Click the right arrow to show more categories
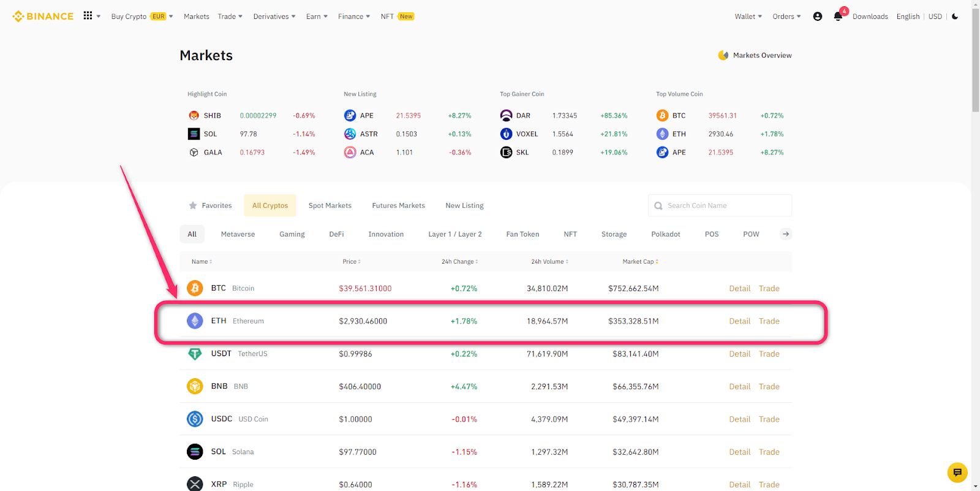980x491 pixels. (786, 234)
